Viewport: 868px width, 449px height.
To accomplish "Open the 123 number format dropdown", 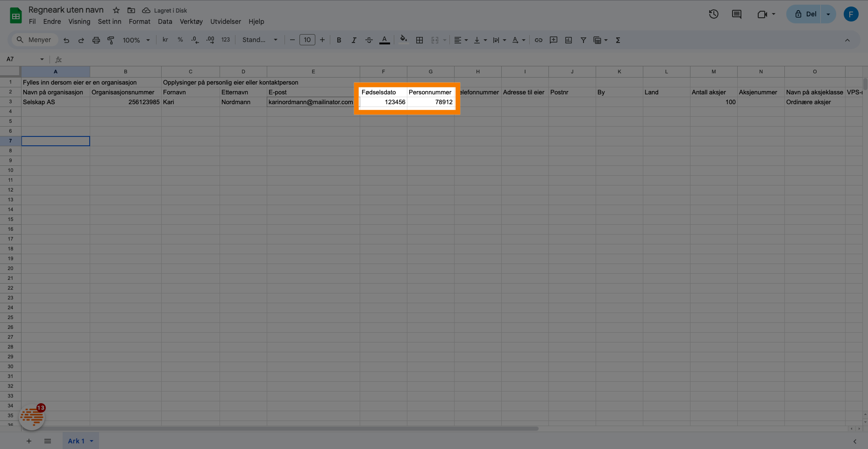I will [226, 40].
